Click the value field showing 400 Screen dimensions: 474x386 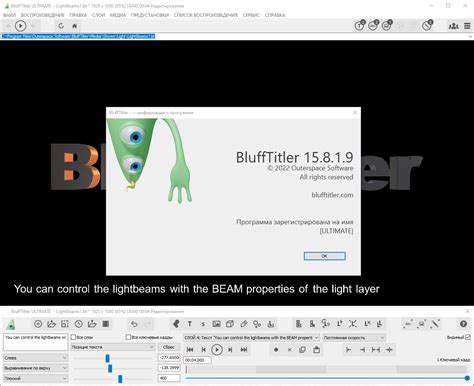click(x=169, y=378)
